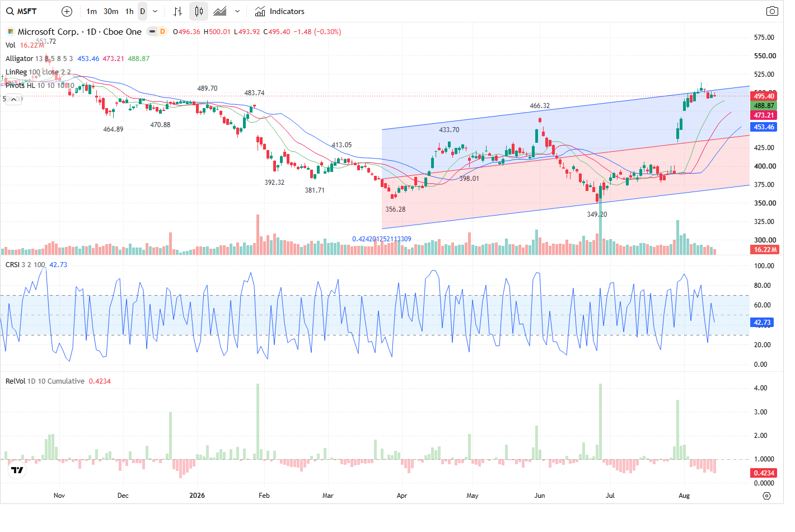Click the 356.28 pivot low label
Screen dimensions: 795x532
click(x=395, y=209)
